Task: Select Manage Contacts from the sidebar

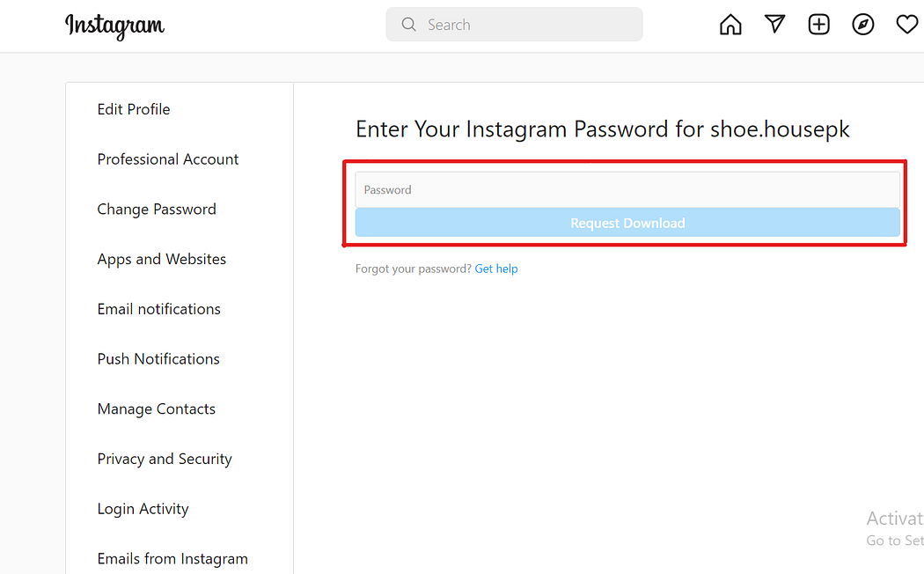Action: (x=156, y=408)
